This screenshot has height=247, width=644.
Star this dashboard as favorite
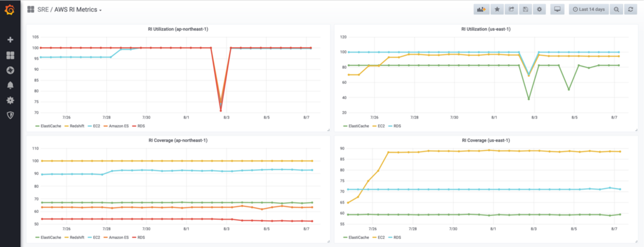[497, 9]
